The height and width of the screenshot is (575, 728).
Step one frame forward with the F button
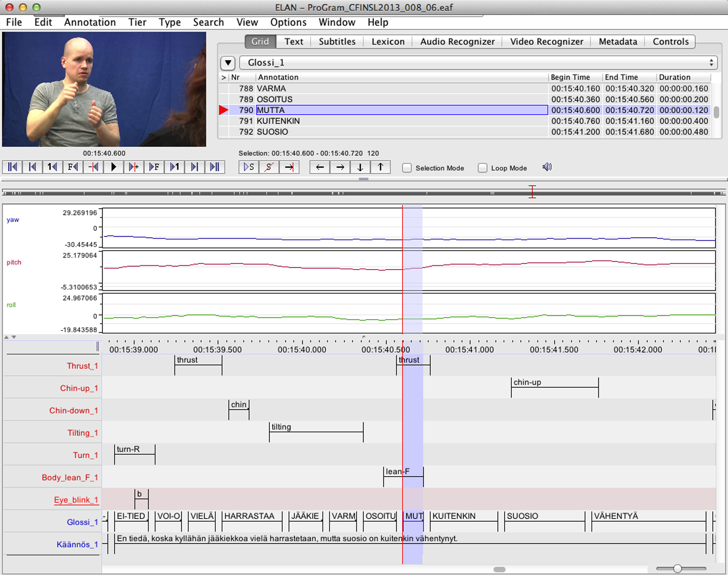click(x=154, y=167)
